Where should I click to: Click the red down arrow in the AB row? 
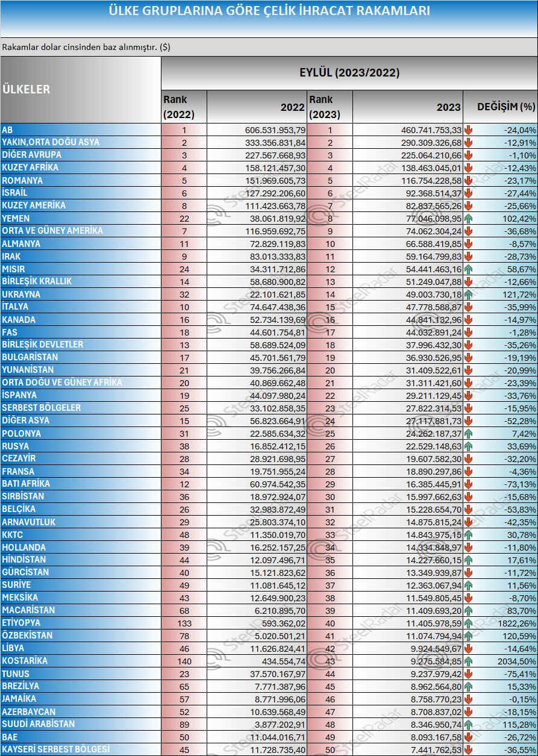tap(469, 130)
